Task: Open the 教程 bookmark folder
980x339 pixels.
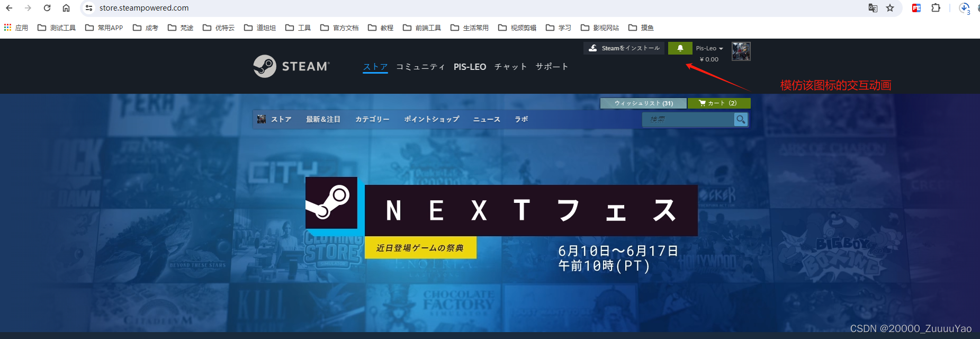Action: click(381, 28)
